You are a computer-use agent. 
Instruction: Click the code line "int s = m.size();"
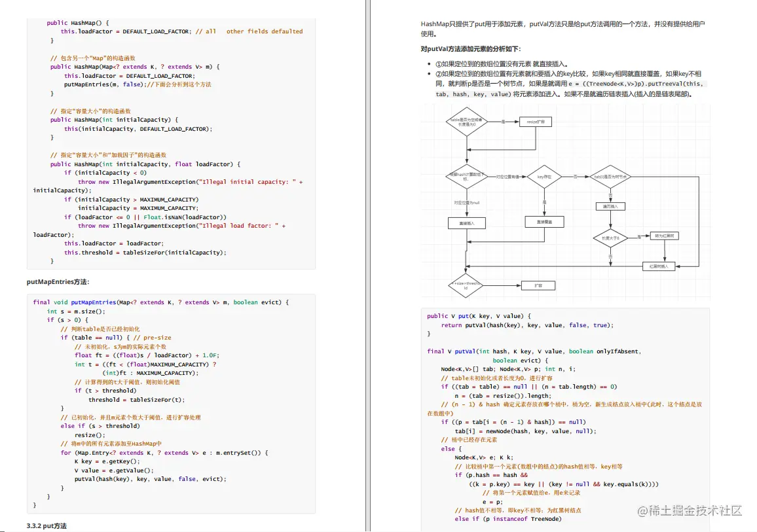[76, 311]
